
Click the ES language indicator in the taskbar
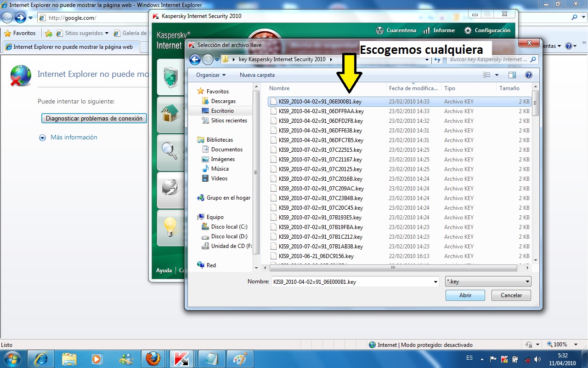pyautogui.click(x=469, y=358)
